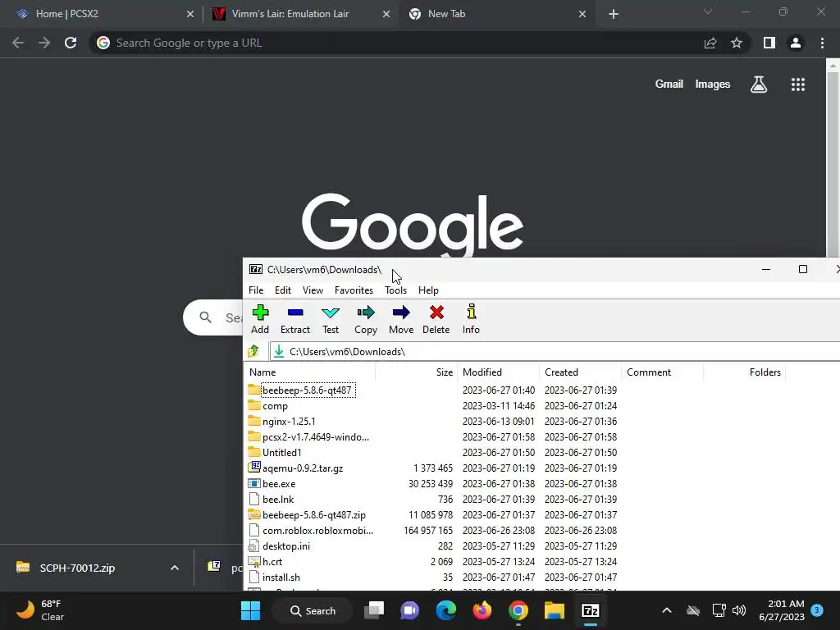Close the Home | PCSX2 tab
The width and height of the screenshot is (840, 630).
190,15
